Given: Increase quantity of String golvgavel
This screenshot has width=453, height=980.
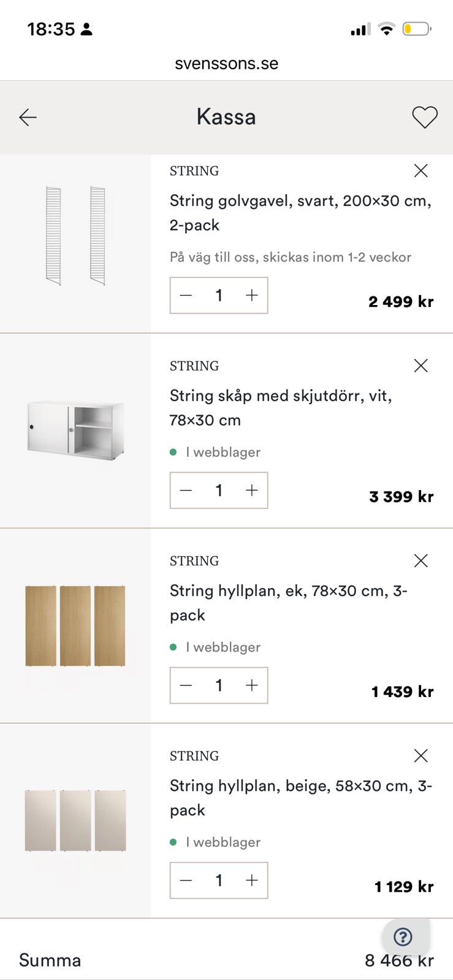Looking at the screenshot, I should point(251,295).
